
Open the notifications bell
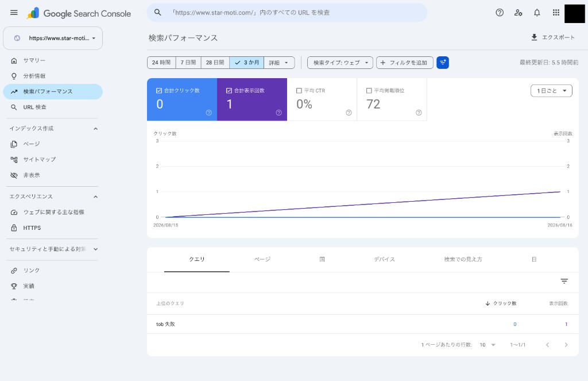[537, 13]
